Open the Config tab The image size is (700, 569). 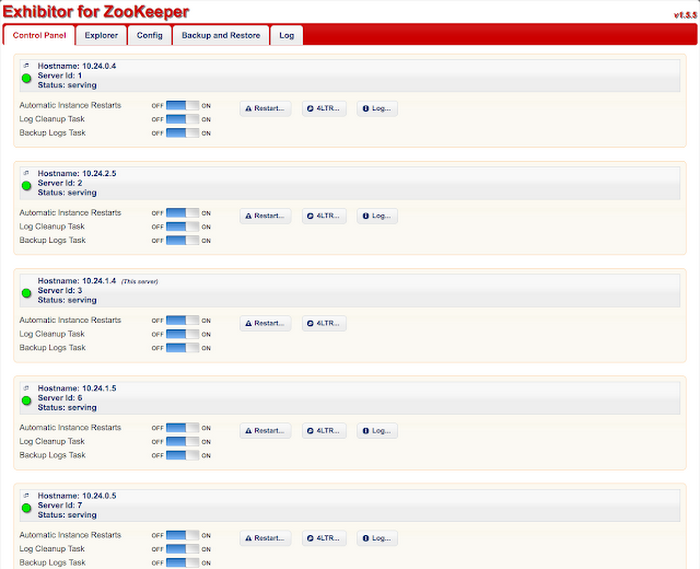click(x=150, y=35)
